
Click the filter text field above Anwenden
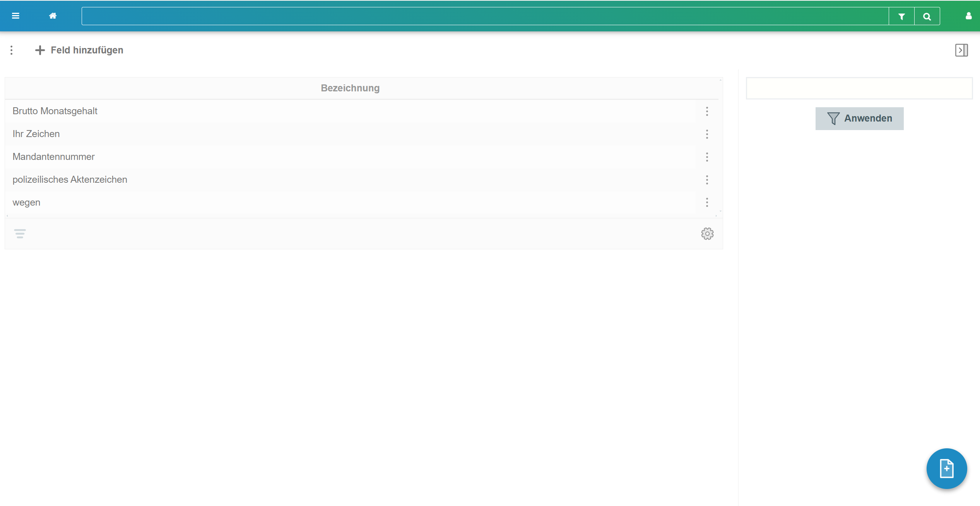click(859, 88)
